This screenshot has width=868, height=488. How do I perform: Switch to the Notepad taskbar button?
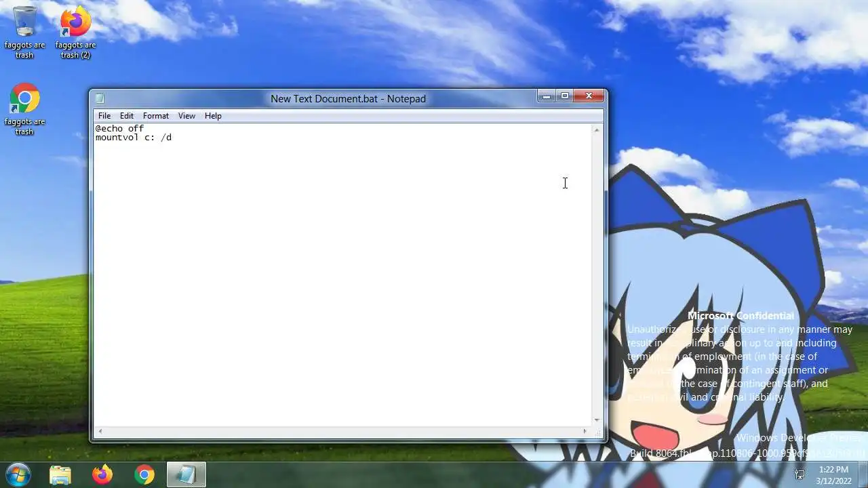pos(186,475)
